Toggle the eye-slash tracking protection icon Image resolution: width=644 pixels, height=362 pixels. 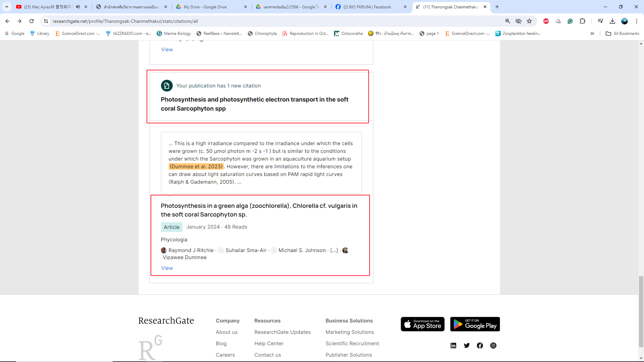click(519, 21)
